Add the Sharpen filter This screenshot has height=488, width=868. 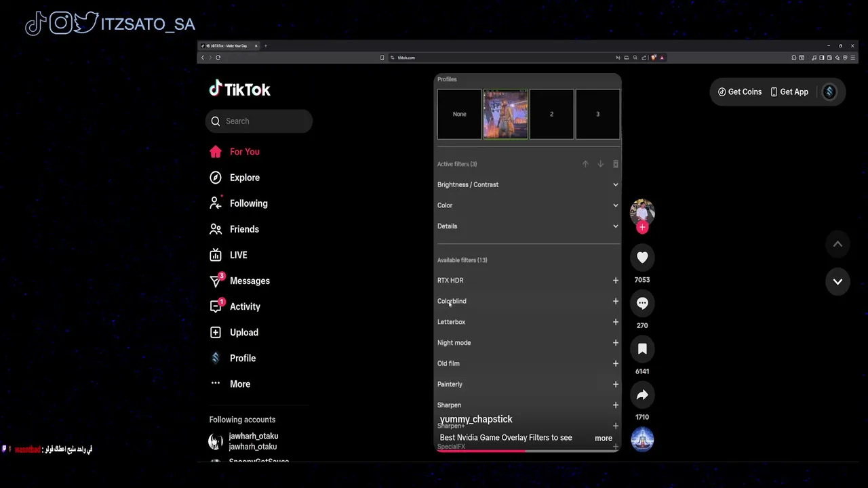coord(615,405)
